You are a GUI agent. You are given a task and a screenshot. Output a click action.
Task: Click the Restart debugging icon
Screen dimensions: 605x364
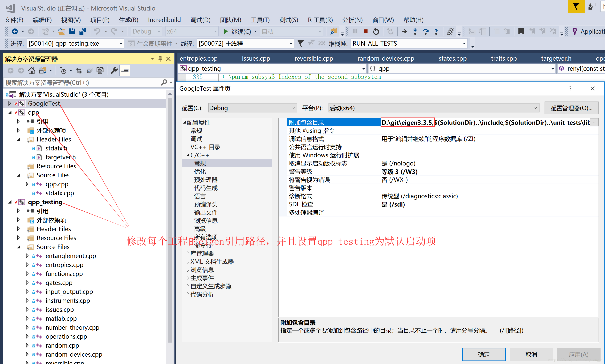[x=376, y=31]
